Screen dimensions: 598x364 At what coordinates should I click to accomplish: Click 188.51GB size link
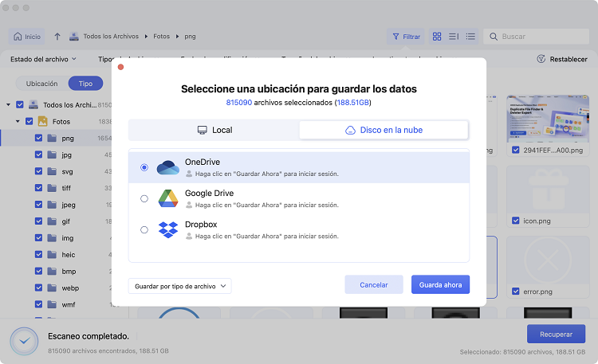point(352,103)
